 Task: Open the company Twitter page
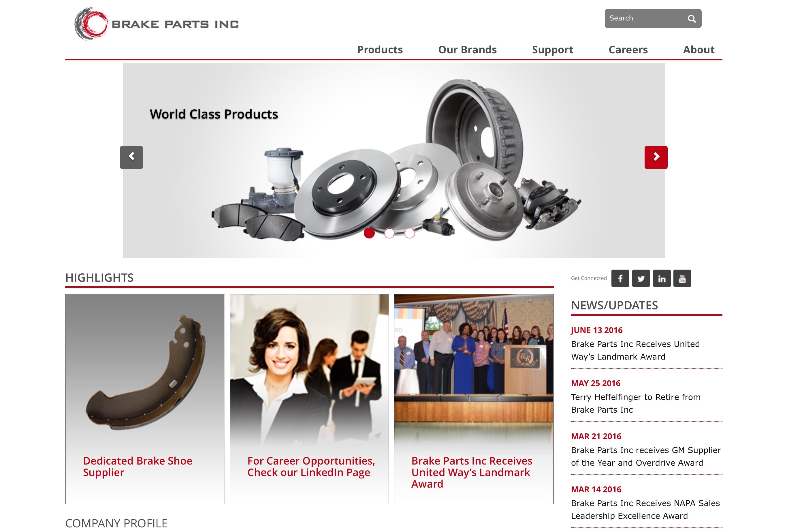pyautogui.click(x=641, y=278)
